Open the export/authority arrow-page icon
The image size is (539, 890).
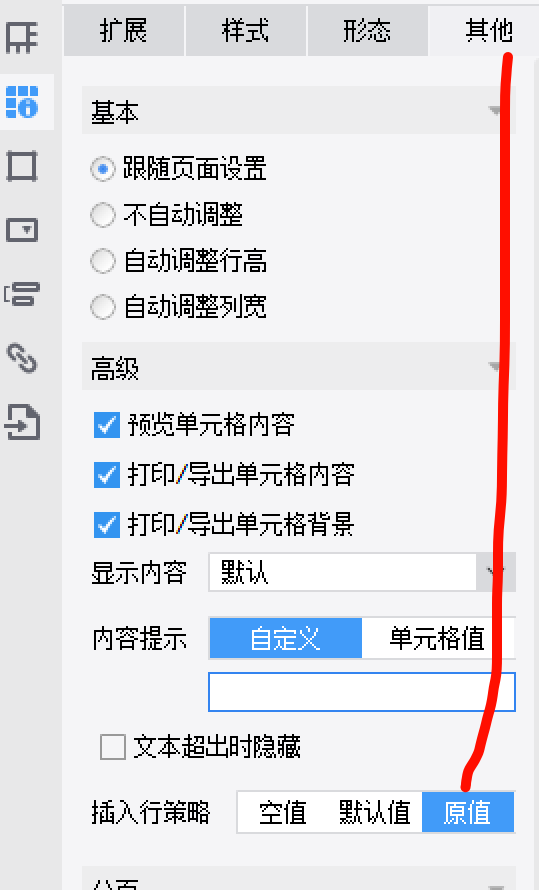(x=22, y=422)
